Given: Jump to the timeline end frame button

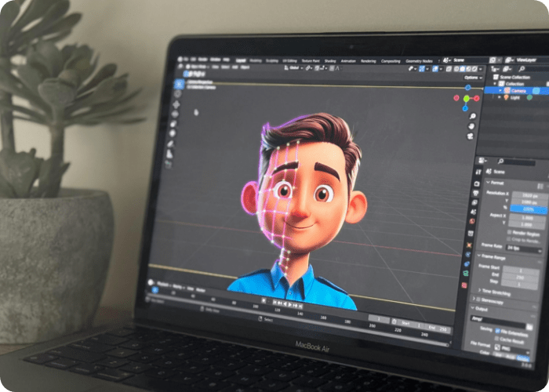Looking at the screenshot, I should pos(300,306).
